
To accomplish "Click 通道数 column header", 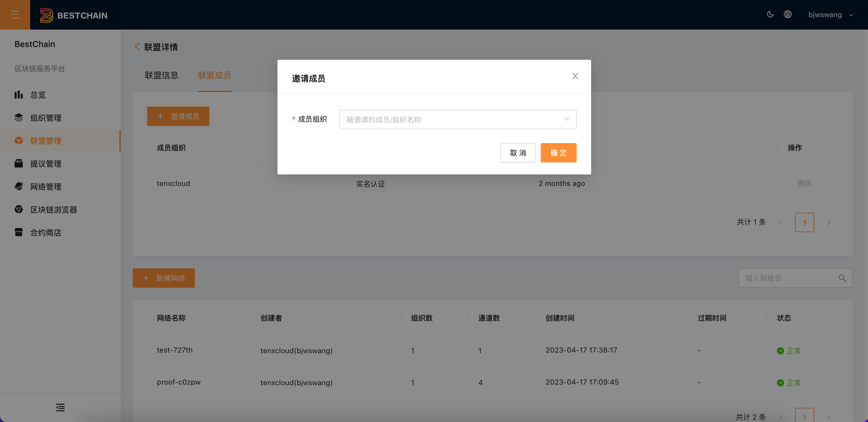I will 489,318.
